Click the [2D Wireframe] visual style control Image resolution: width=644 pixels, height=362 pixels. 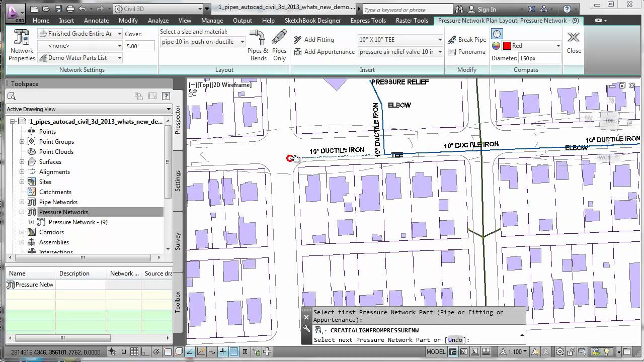(231, 85)
